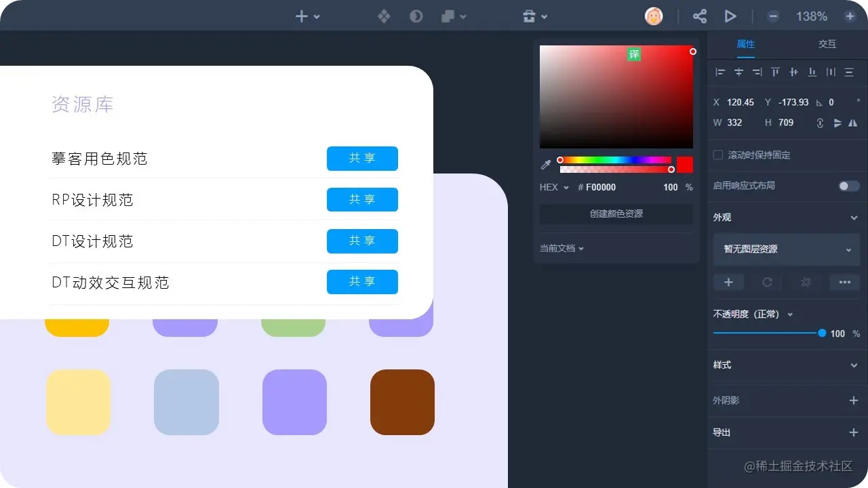The image size is (868, 488).
Task: Align selection to horizontal center
Action: coord(739,72)
